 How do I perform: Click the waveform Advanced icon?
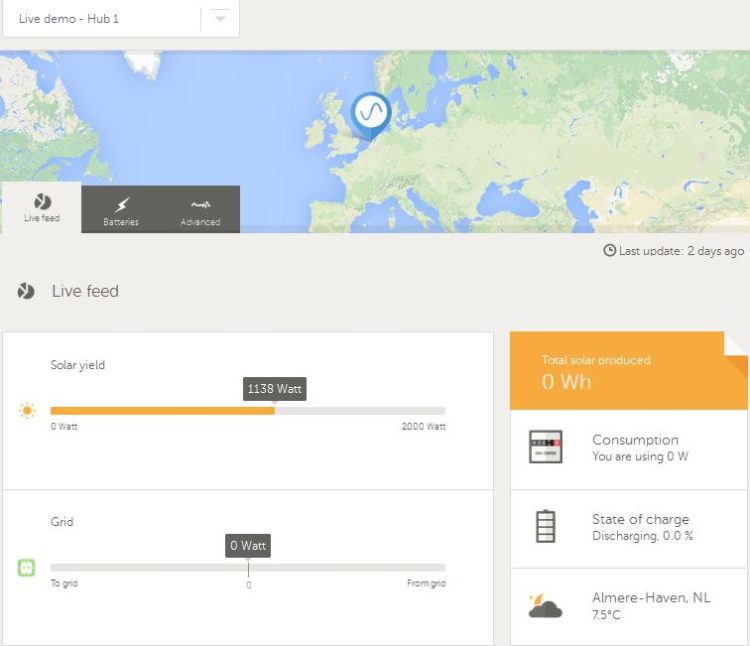[200, 205]
